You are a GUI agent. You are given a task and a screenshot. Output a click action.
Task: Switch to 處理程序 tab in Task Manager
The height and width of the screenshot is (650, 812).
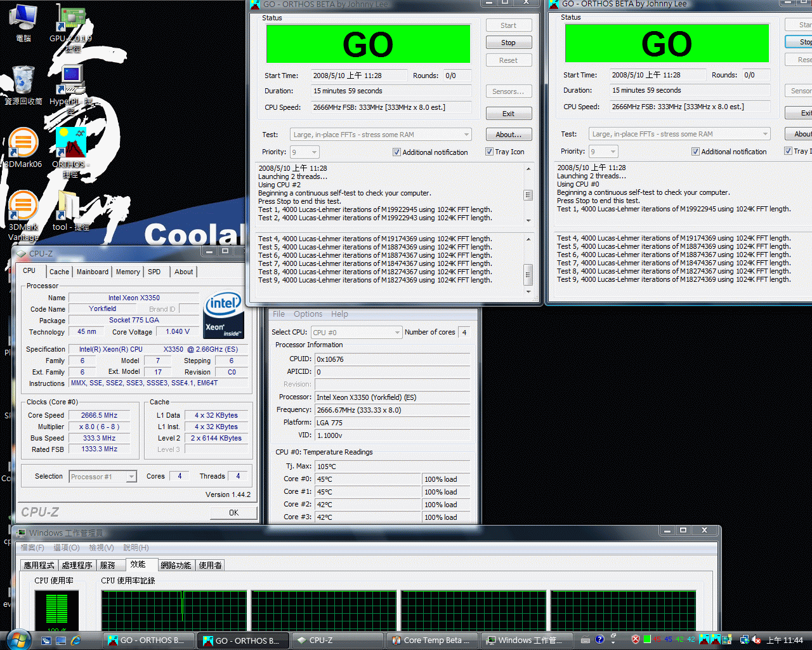(77, 565)
